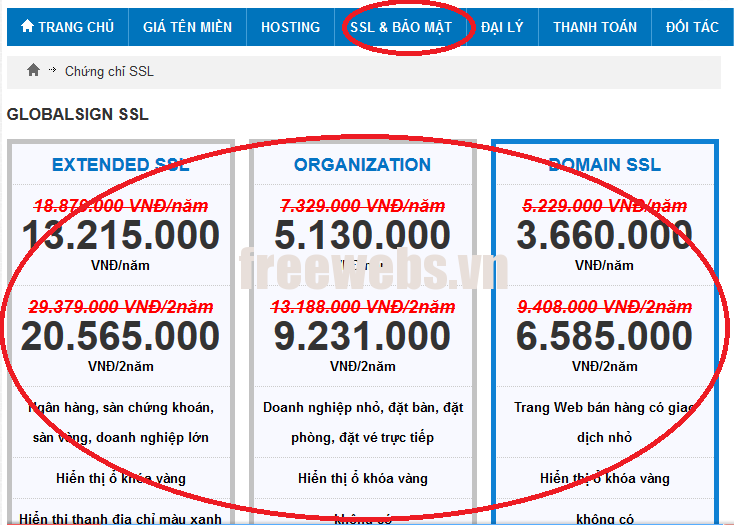Click the 6.585.000 two-year Domain SSL price
Screen dimensions: 734x525
pos(604,337)
